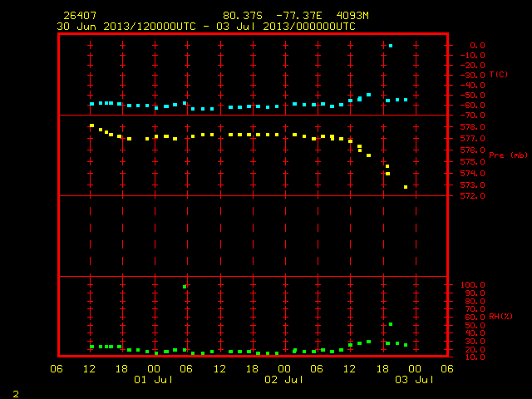Click the RH(%) axis label

[x=500, y=317]
